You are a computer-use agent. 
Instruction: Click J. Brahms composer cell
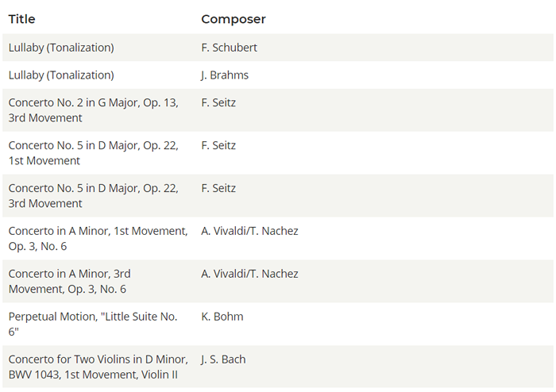click(225, 75)
